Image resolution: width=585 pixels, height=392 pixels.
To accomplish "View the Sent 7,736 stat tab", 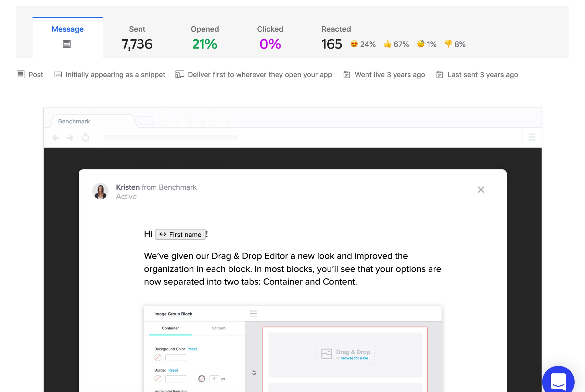I will pyautogui.click(x=137, y=37).
